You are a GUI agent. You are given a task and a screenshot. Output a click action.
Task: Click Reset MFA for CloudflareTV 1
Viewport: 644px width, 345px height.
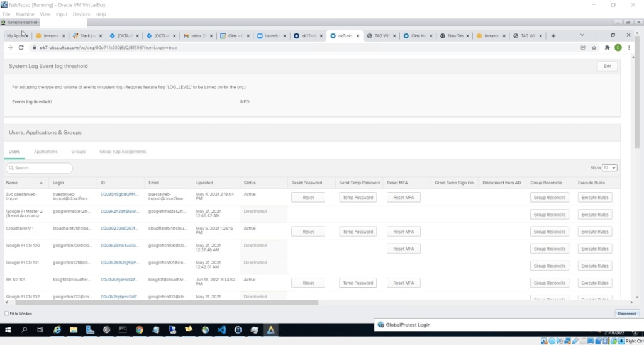[x=402, y=231]
